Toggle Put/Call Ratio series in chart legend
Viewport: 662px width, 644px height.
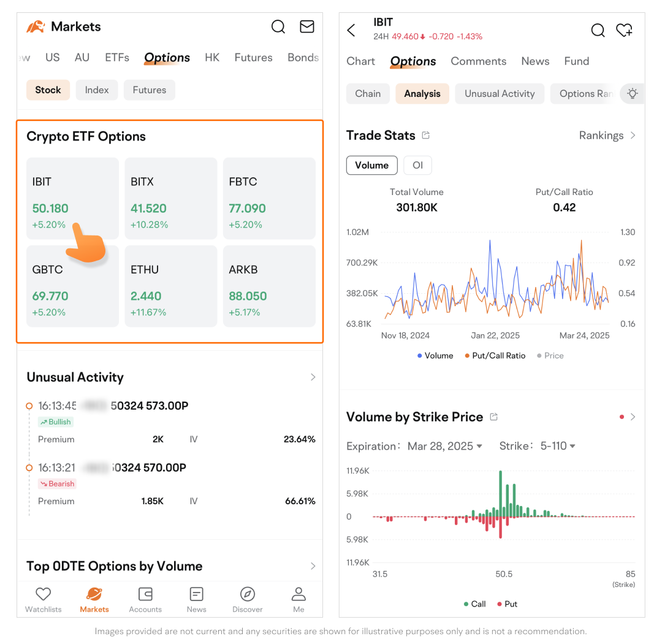coord(495,356)
